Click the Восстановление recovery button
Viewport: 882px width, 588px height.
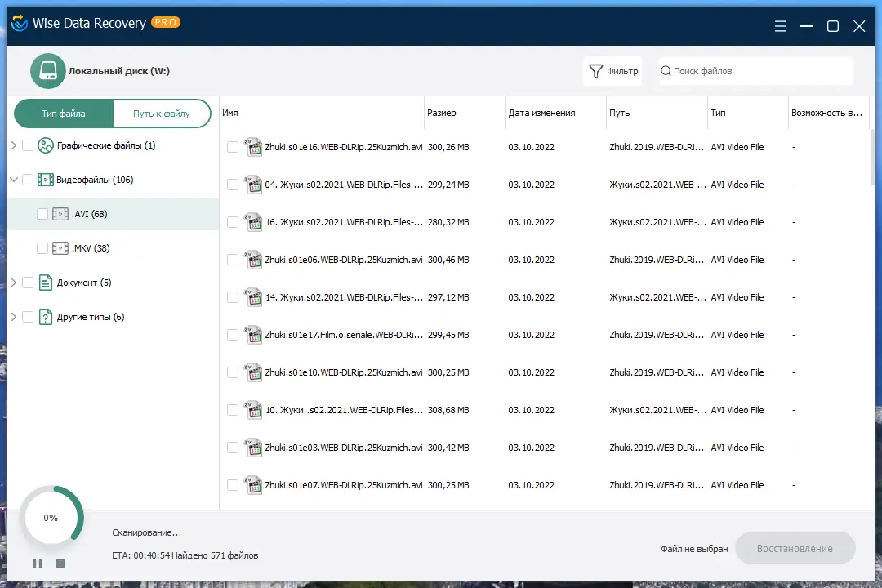(795, 549)
